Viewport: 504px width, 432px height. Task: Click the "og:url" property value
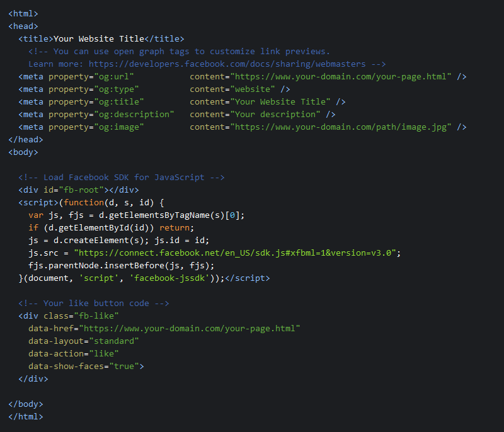114,77
